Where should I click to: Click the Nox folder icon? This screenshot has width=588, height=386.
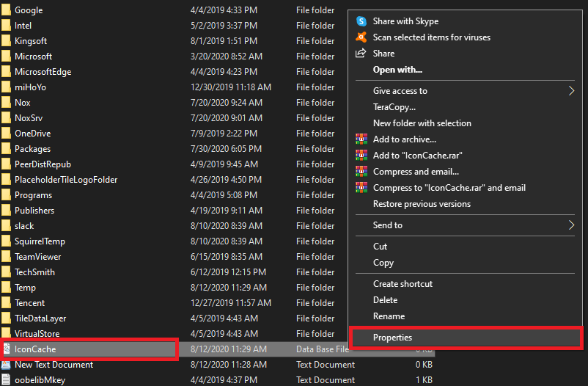(6, 103)
